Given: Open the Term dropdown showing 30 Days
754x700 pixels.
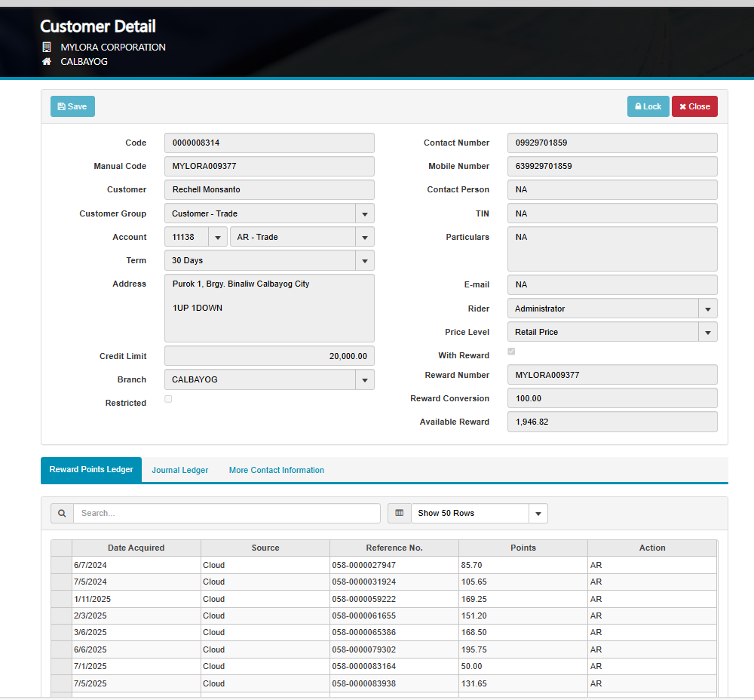Looking at the screenshot, I should (364, 260).
